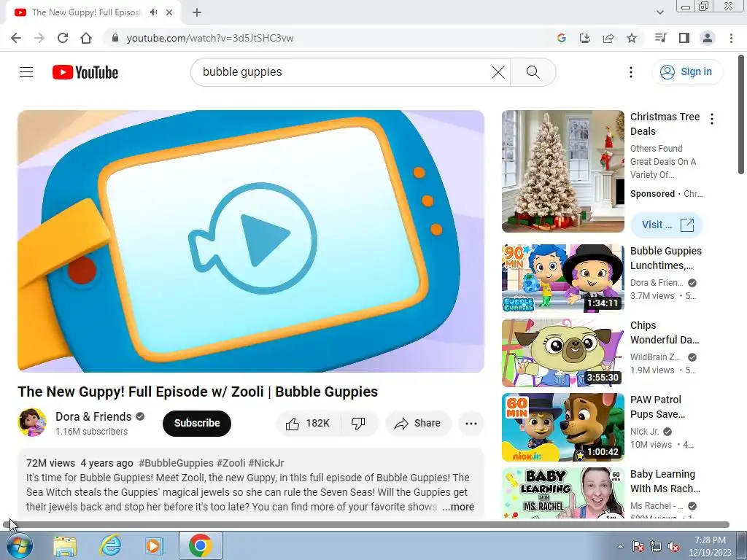Open Windows Media Player from taskbar

(x=154, y=545)
